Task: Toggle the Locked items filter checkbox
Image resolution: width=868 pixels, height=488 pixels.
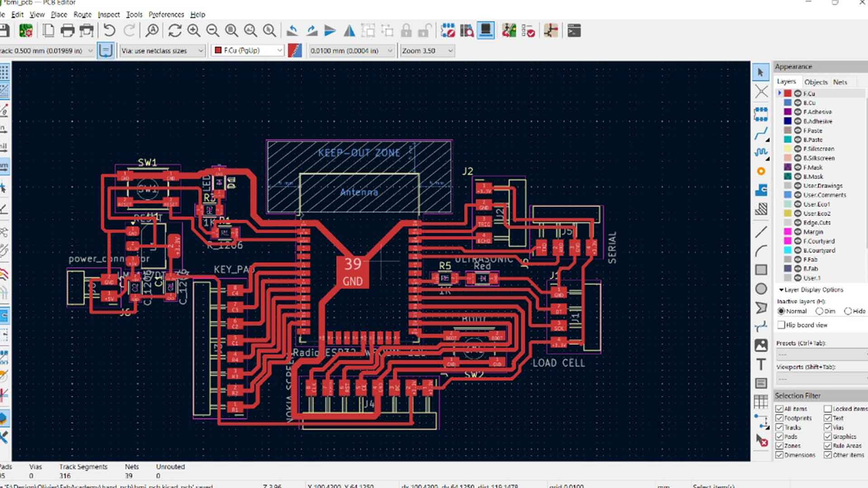Action: [828, 408]
